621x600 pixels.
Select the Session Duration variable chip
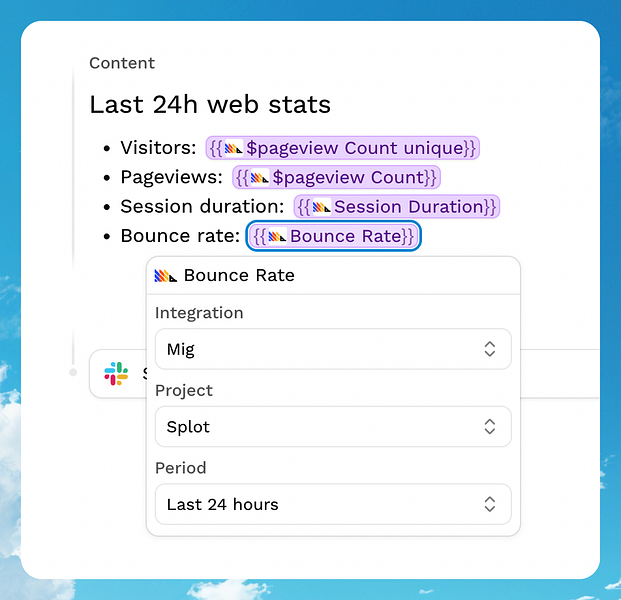(x=396, y=207)
